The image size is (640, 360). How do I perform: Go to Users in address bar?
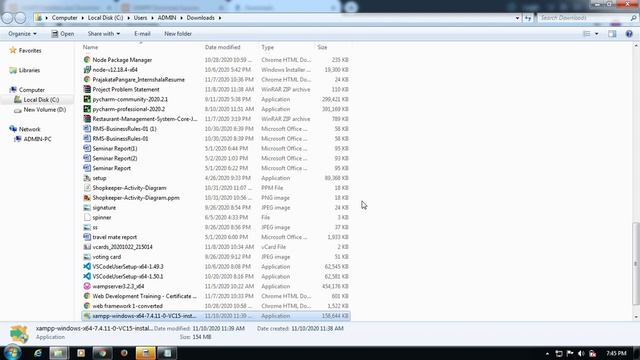click(x=140, y=18)
